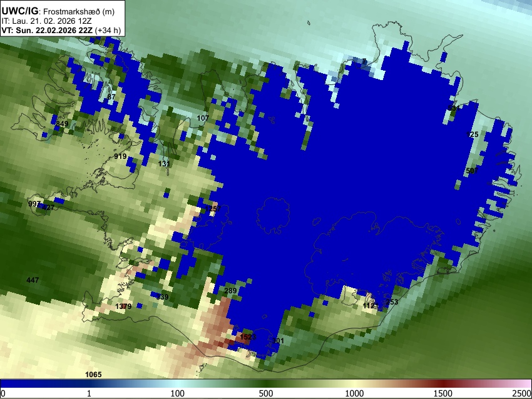532x399 pixels.
Task: Click the map value label '107'
Action: (203, 118)
